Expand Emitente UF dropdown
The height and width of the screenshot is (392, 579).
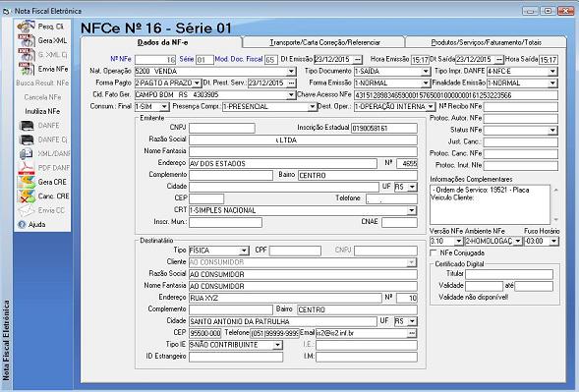pyautogui.click(x=413, y=187)
